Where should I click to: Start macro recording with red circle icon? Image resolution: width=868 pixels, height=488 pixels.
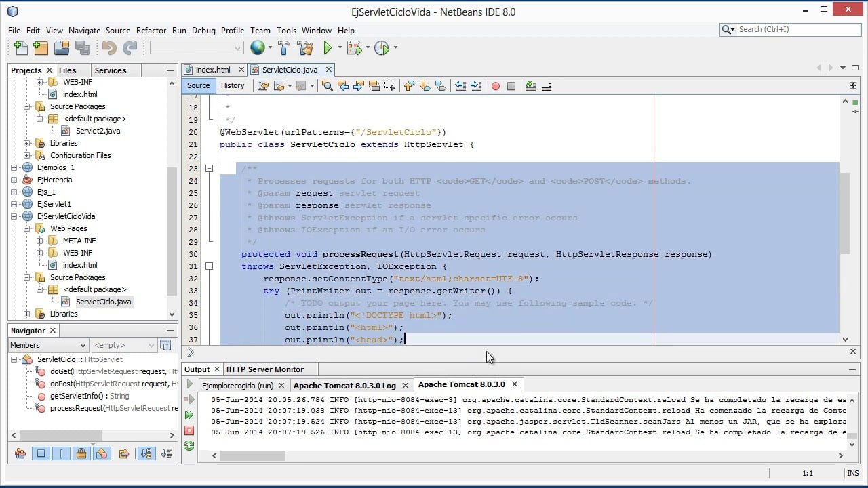pyautogui.click(x=496, y=86)
